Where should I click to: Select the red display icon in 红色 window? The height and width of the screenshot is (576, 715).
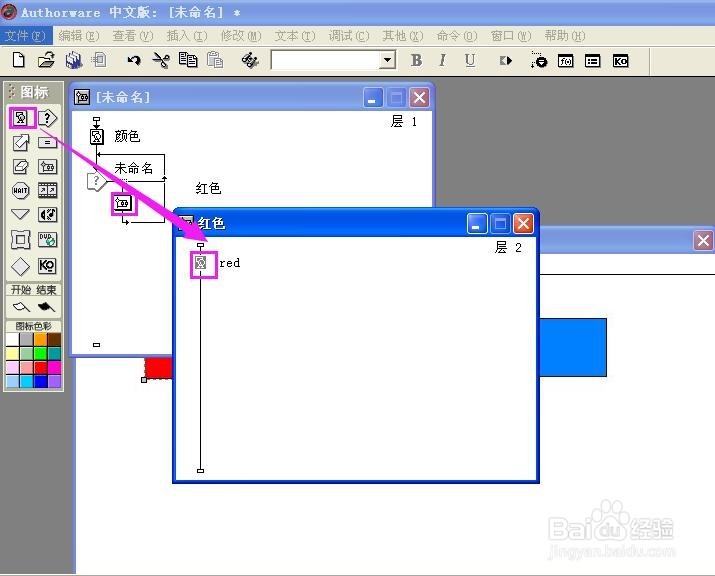[201, 263]
